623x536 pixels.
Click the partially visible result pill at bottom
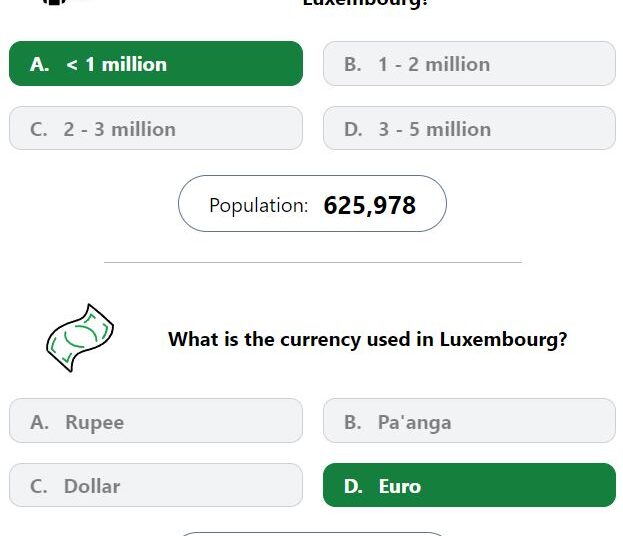[x=312, y=534]
